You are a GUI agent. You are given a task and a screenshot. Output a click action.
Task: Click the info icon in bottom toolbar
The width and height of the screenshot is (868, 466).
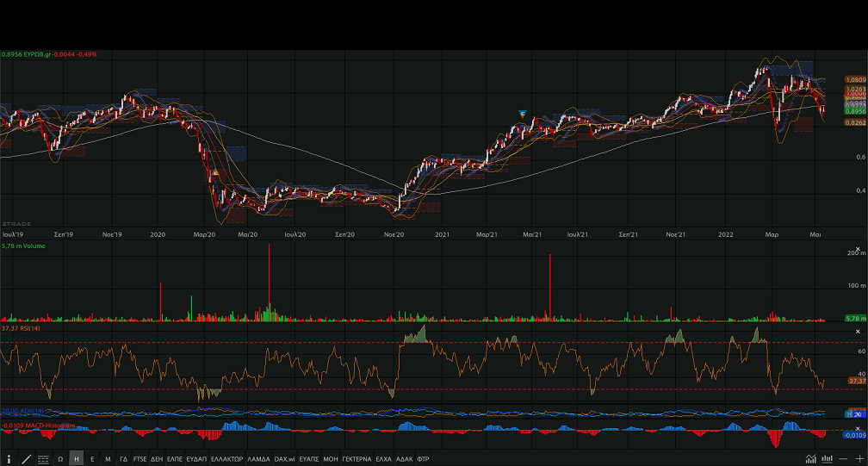(x=9, y=459)
